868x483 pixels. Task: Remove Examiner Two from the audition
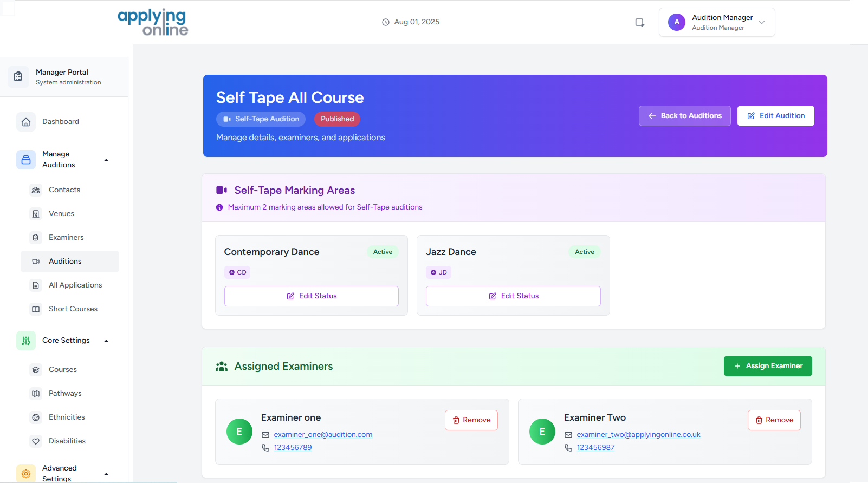pyautogui.click(x=774, y=420)
